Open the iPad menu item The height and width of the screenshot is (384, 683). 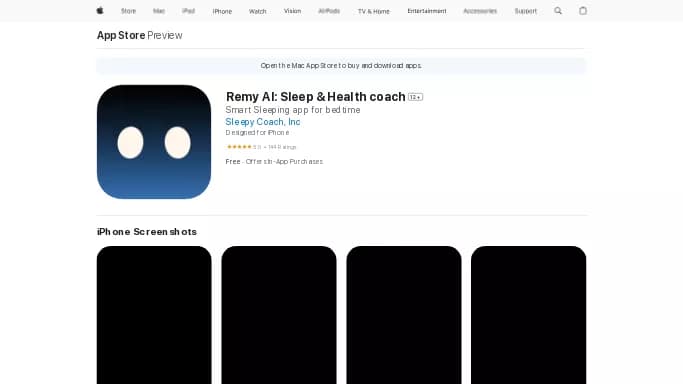(x=189, y=11)
